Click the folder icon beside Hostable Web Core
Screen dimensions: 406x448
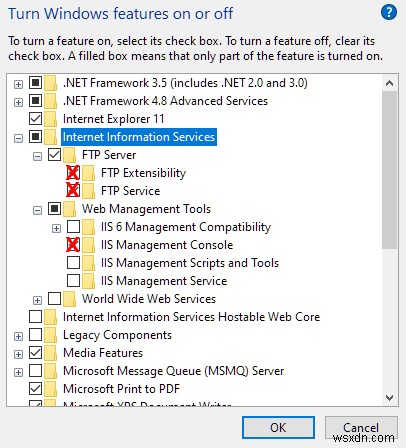click(x=51, y=317)
